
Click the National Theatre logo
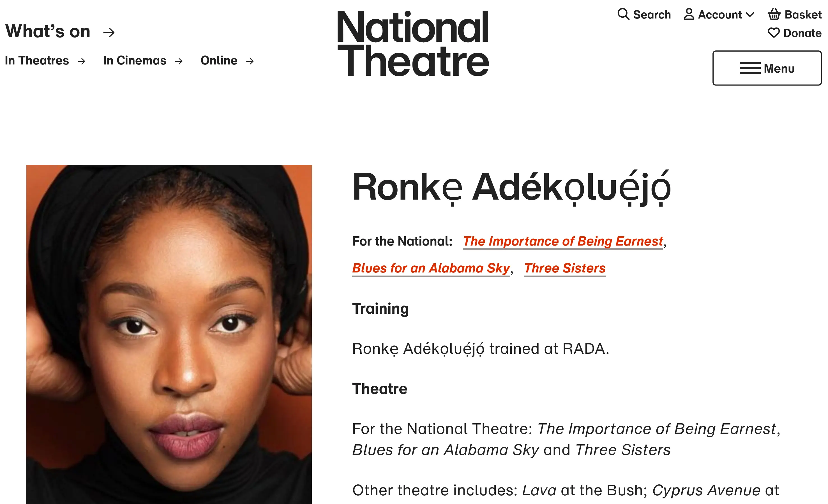pos(413,43)
